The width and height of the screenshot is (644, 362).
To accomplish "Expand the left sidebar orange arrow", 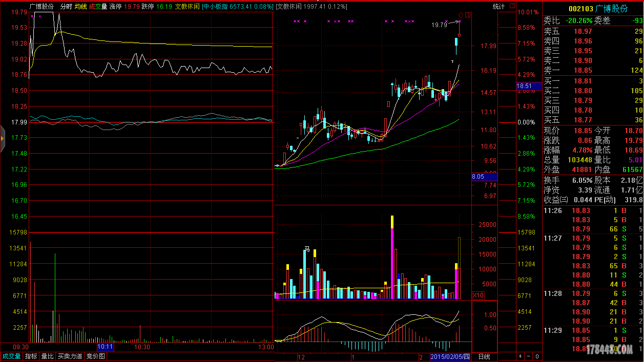I will pyautogui.click(x=2, y=138).
